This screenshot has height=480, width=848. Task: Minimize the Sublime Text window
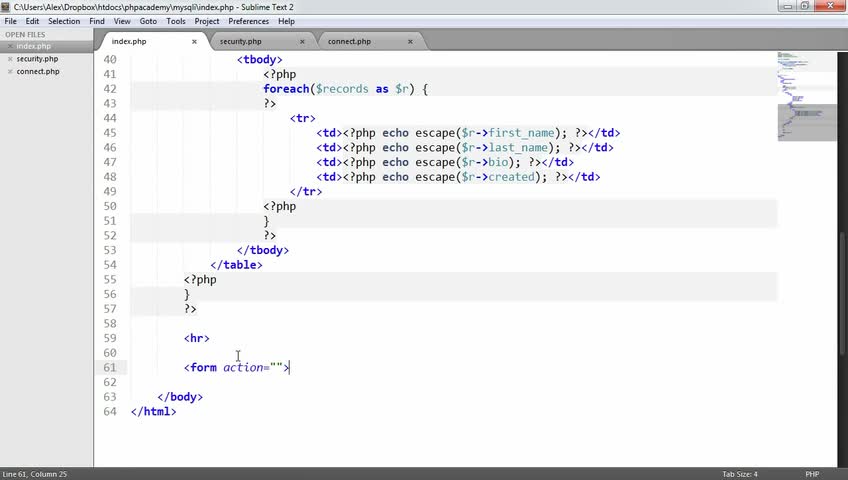(x=787, y=6)
